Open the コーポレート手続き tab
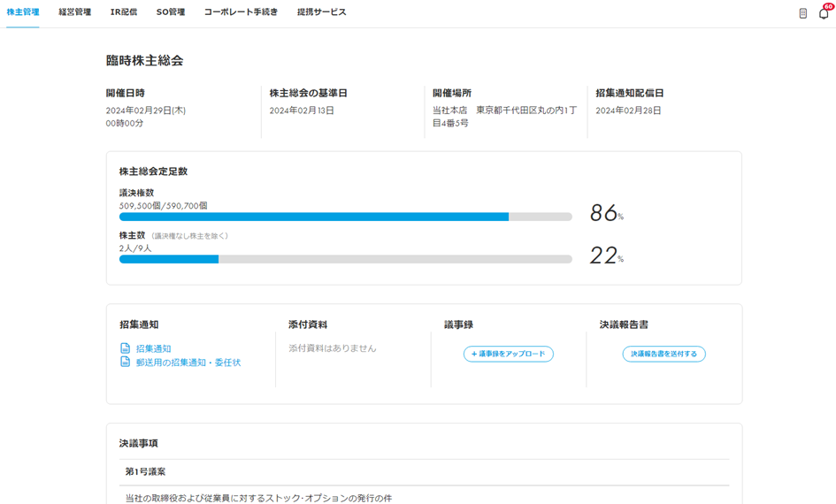 point(241,11)
